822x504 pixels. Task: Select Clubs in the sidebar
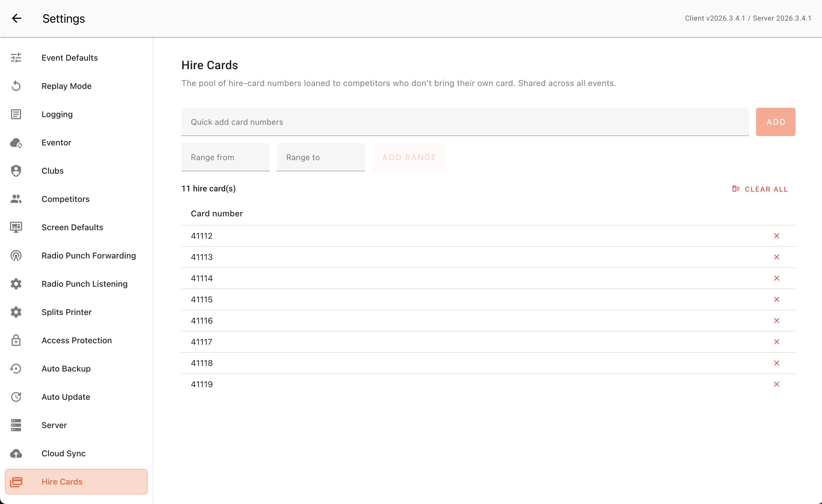coord(76,171)
